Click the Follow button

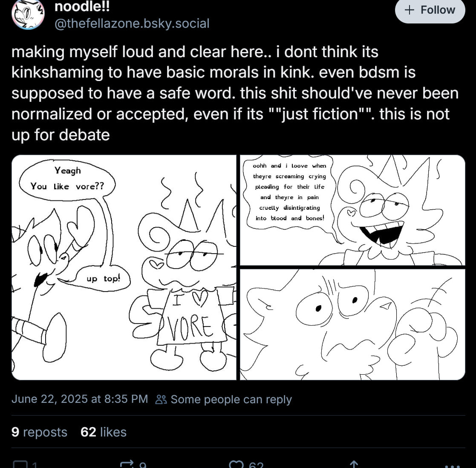[x=430, y=10]
